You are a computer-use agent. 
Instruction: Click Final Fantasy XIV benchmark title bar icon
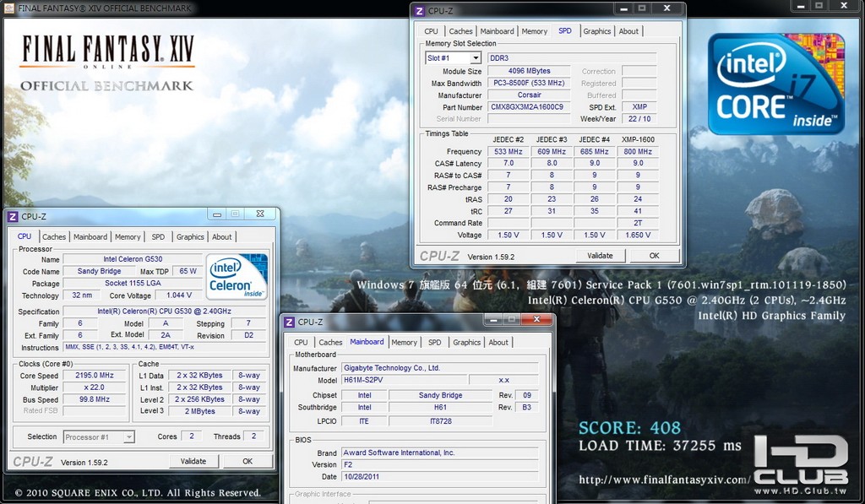point(9,8)
